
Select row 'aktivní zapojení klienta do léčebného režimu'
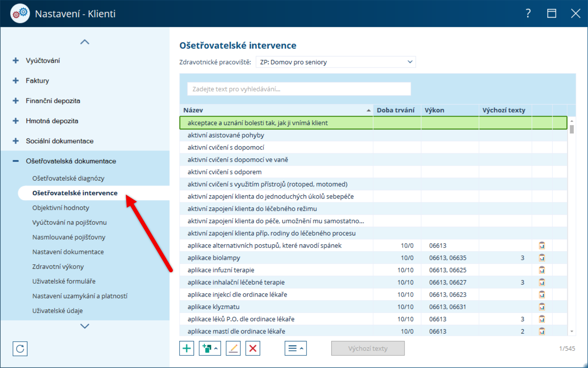373,209
